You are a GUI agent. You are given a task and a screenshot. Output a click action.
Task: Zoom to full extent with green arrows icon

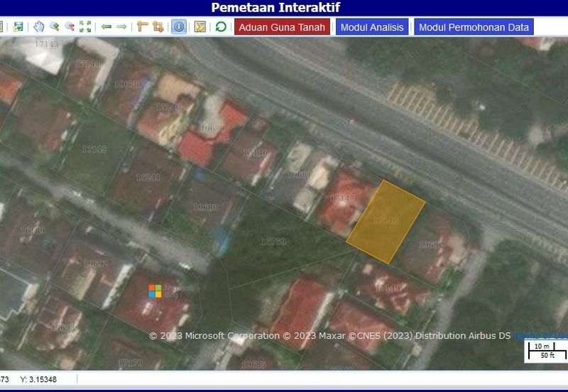[85, 27]
